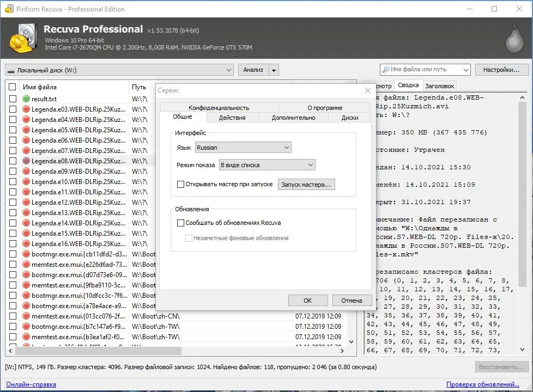Click the red status dot next to Legenda.e03

click(27, 109)
